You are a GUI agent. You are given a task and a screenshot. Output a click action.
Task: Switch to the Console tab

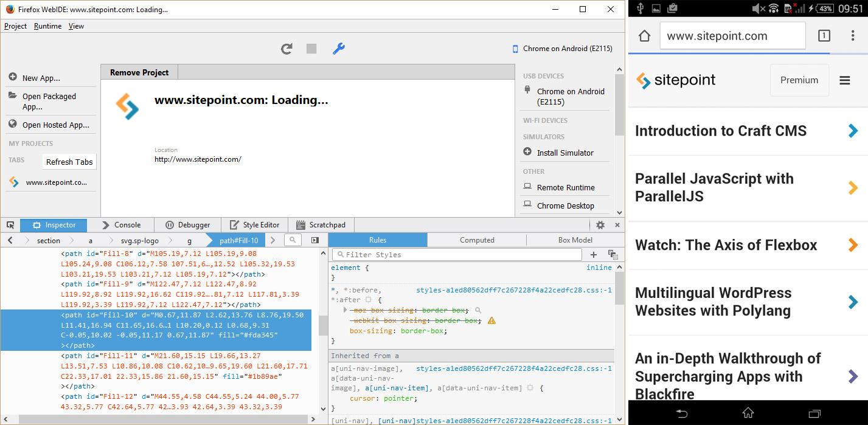(120, 225)
